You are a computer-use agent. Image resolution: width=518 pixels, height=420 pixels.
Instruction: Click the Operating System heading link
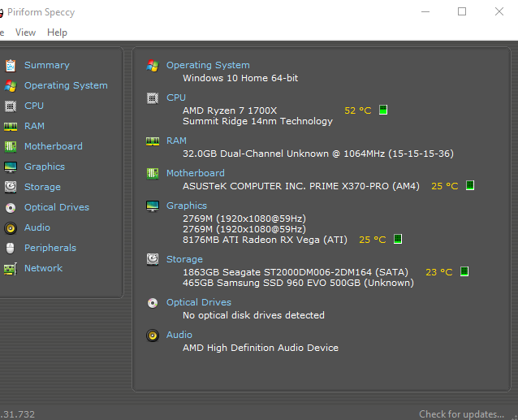tap(208, 65)
